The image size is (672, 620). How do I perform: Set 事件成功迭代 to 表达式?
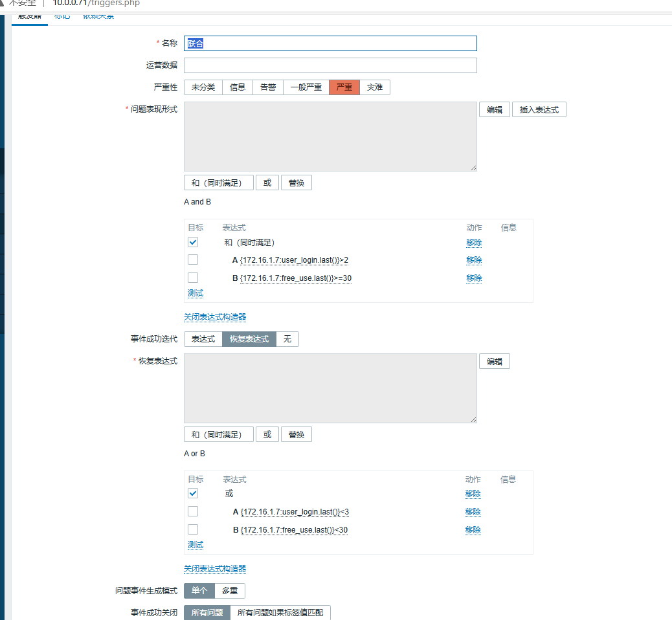click(x=203, y=339)
